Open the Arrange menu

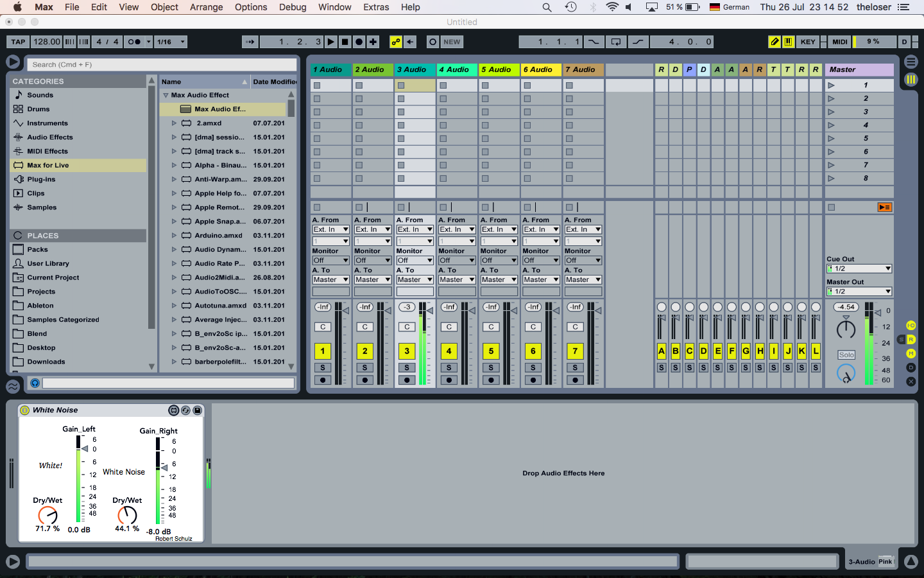206,7
